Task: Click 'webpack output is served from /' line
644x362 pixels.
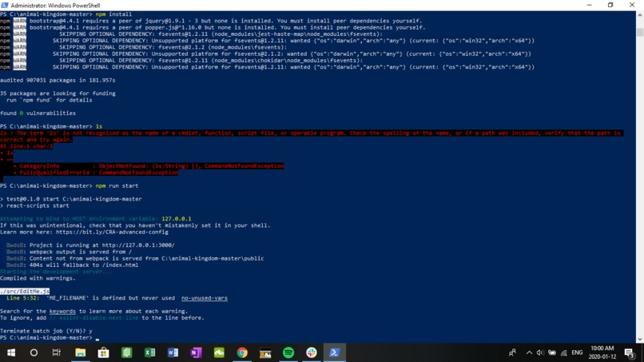Action: 81,252
